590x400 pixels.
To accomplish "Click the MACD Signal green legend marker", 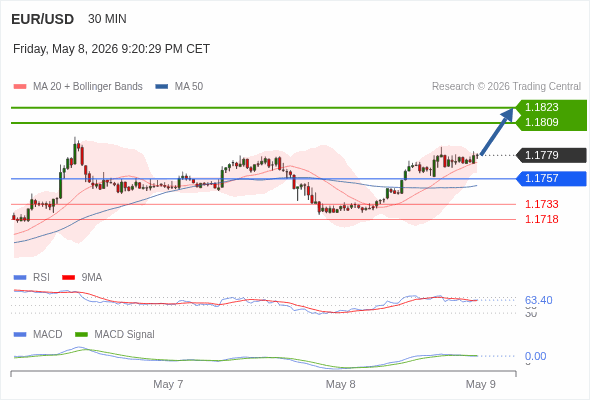I will (x=81, y=335).
